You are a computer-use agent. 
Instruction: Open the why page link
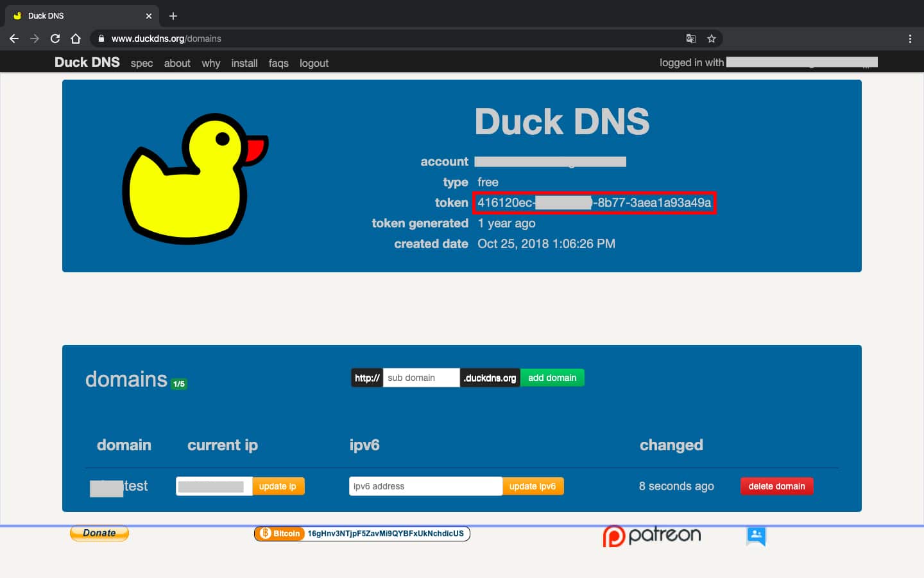[x=211, y=63]
